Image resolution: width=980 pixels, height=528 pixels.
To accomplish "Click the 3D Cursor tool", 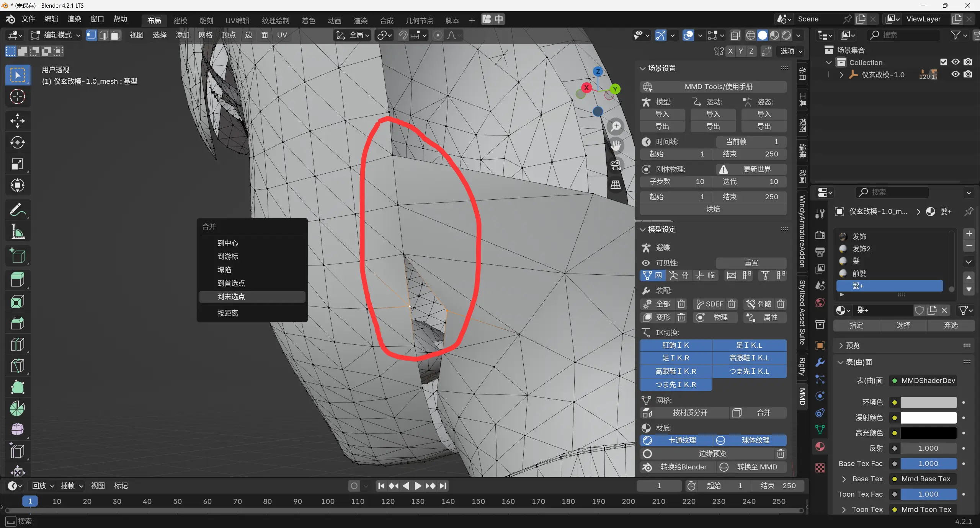I will (x=17, y=97).
